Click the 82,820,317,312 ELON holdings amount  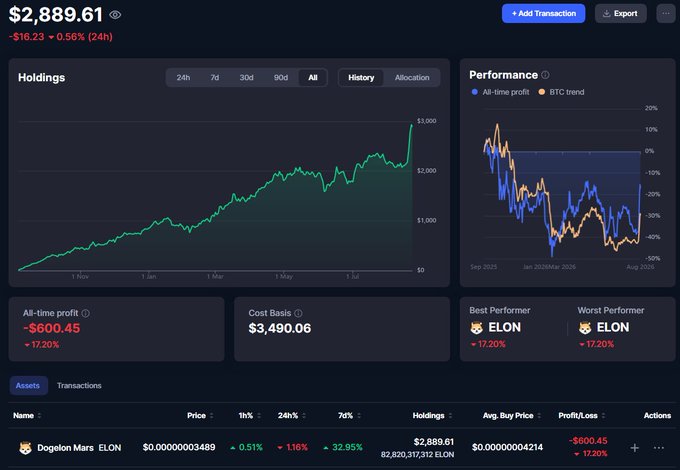(x=417, y=455)
